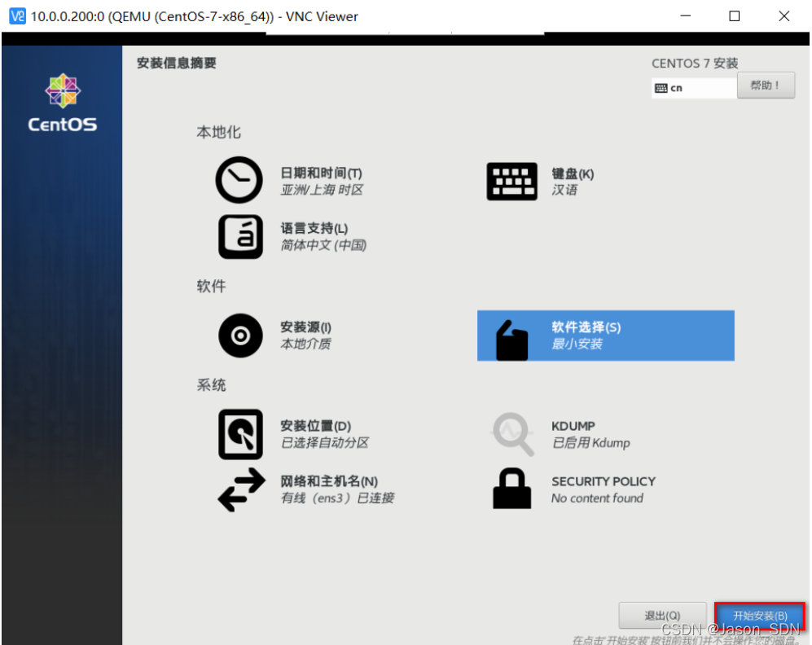Click the installation source disc icon
The height and width of the screenshot is (645, 812).
point(240,336)
